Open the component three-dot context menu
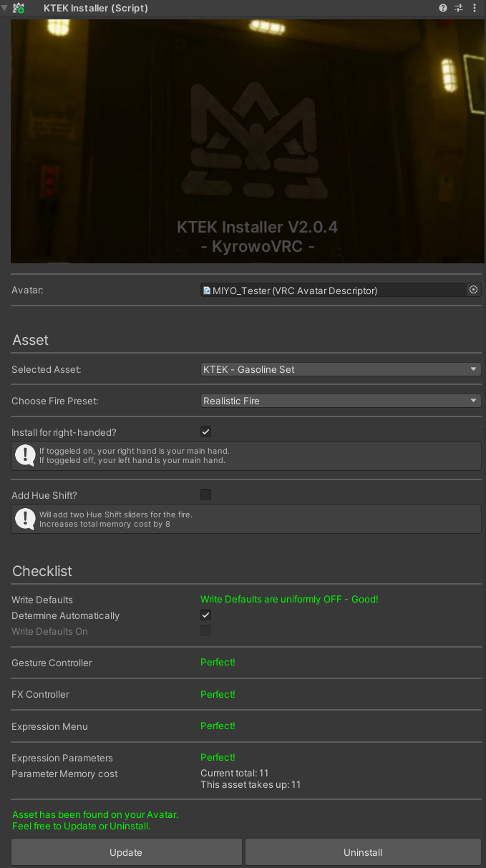 pyautogui.click(x=474, y=9)
